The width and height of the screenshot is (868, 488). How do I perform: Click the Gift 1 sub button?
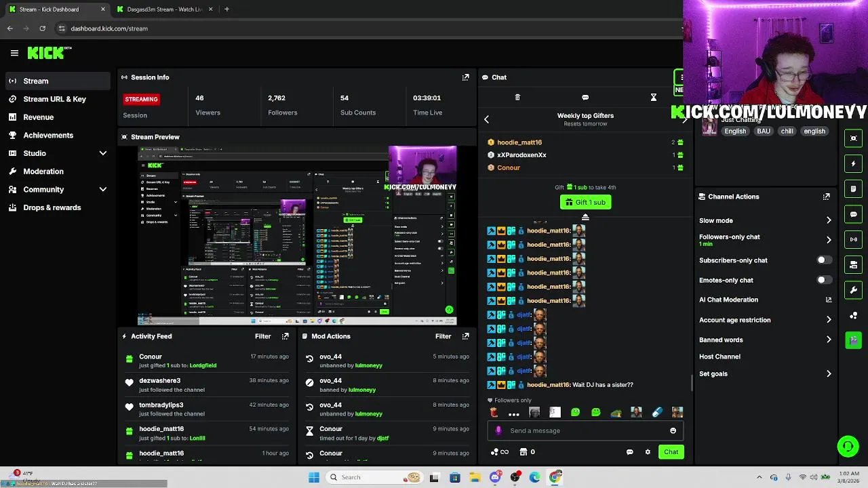point(586,202)
